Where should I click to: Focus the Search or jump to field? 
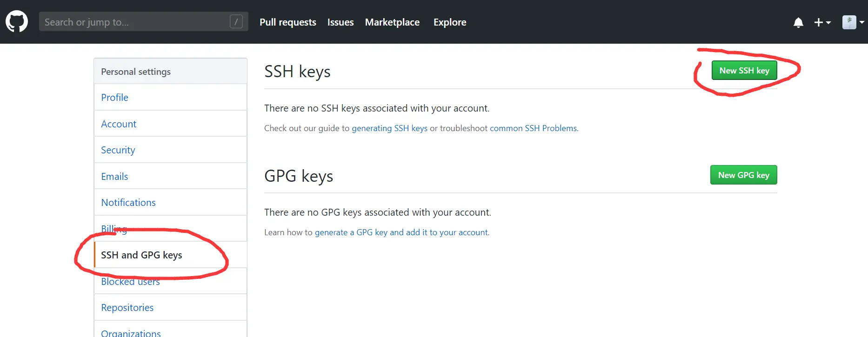click(x=135, y=22)
